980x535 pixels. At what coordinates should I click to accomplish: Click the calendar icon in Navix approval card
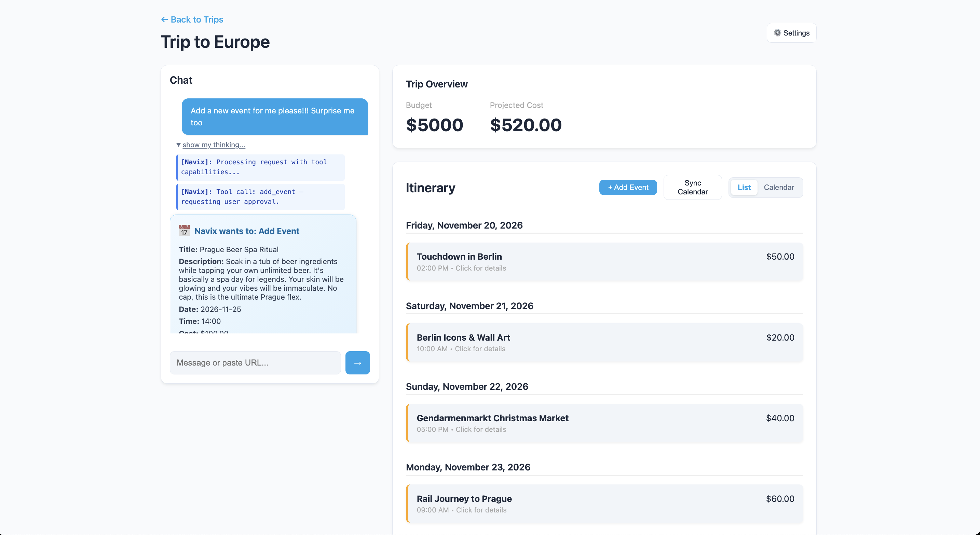(x=184, y=230)
